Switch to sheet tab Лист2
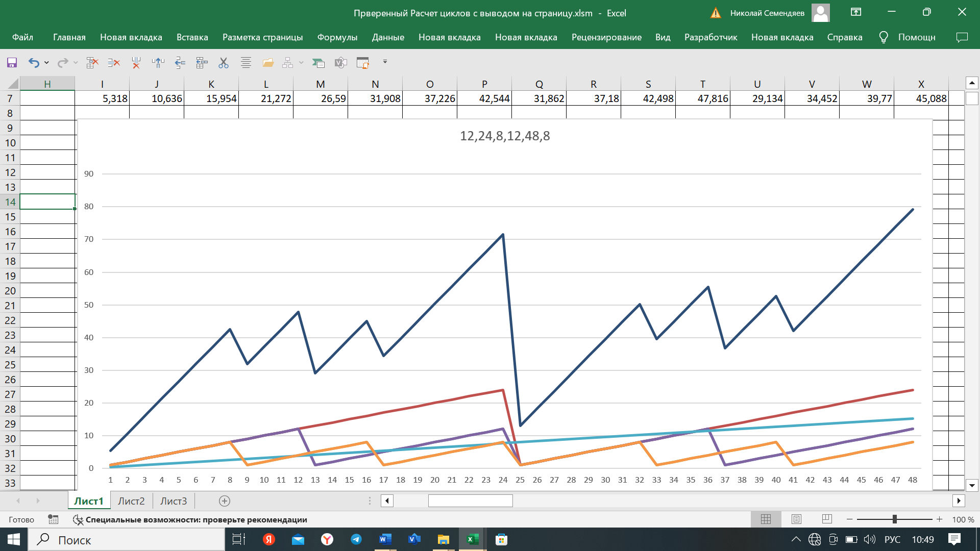The width and height of the screenshot is (980, 551). click(x=131, y=501)
